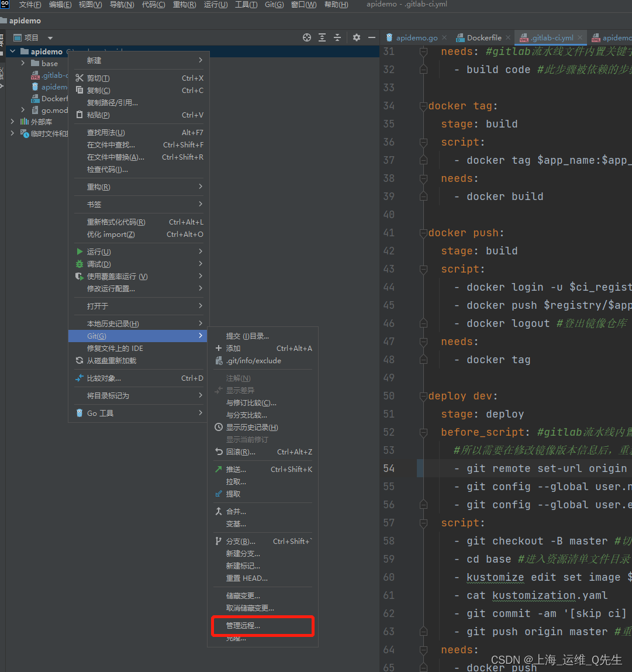Viewport: 632px width, 672px height.
Task: Click 重置 HEAD... entry
Action: pos(263,578)
